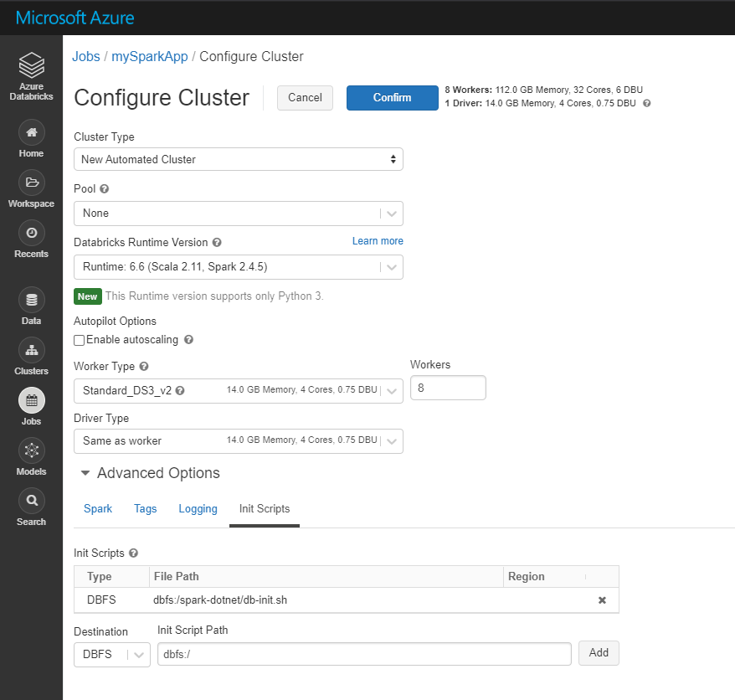Open the Recents clock icon
735x700 pixels.
32,233
